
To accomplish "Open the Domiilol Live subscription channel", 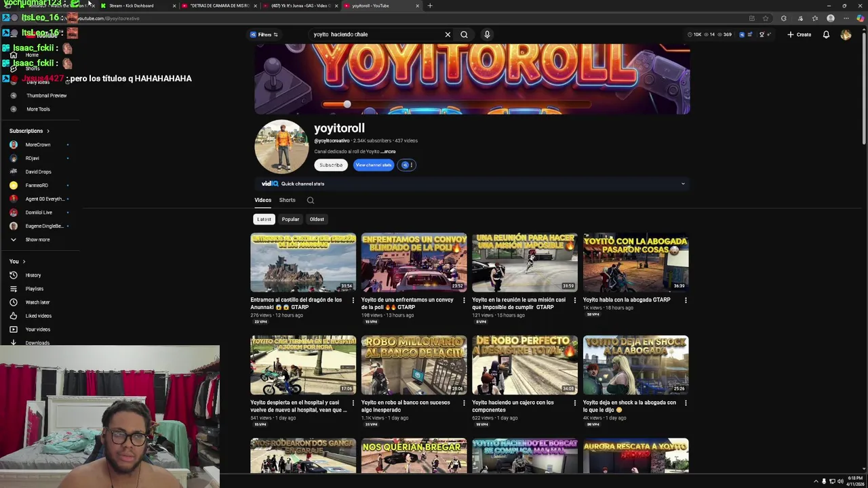I will pyautogui.click(x=39, y=212).
